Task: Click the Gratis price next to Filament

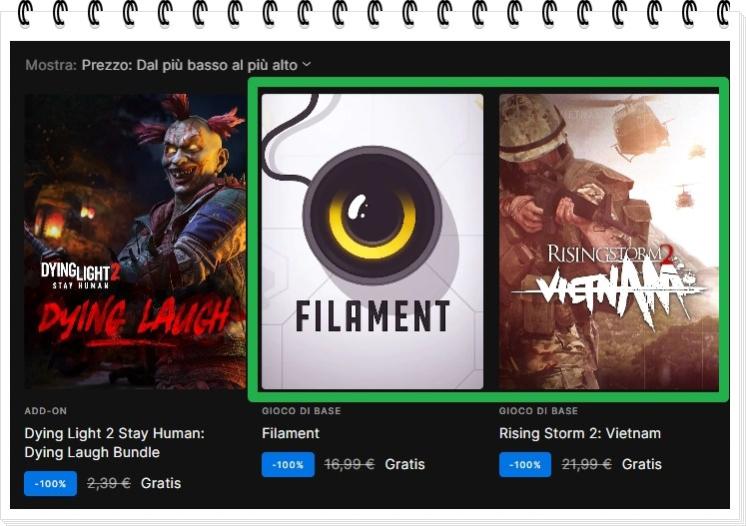Action: (x=405, y=464)
